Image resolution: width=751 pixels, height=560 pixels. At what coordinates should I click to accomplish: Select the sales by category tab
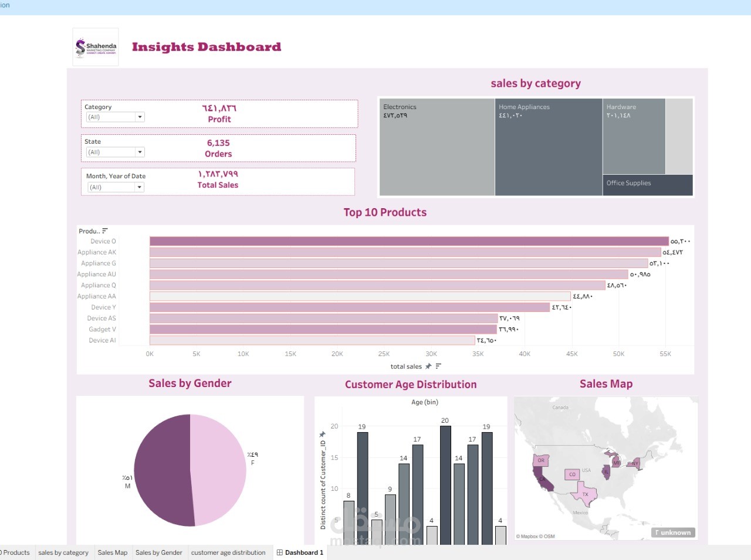click(63, 552)
